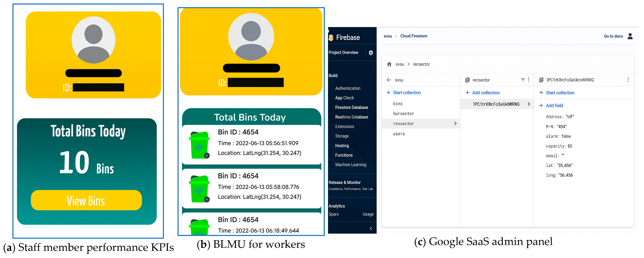Expand document 1PC1trKWcFoSeUkNWRWG chevron
Viewport: 644px width, 258px height.
[x=529, y=104]
